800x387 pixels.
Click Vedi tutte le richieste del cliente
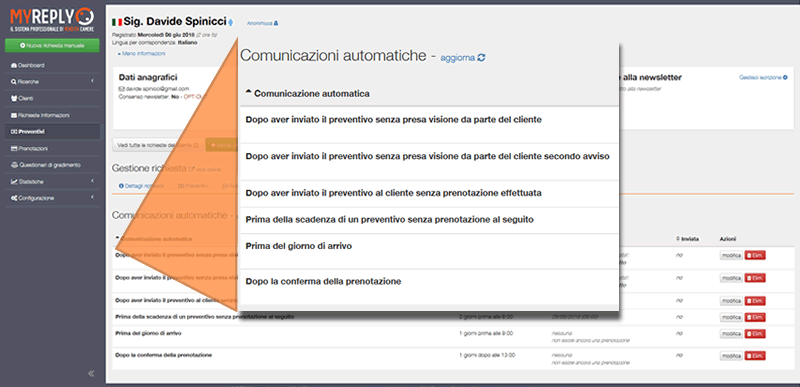click(x=158, y=145)
